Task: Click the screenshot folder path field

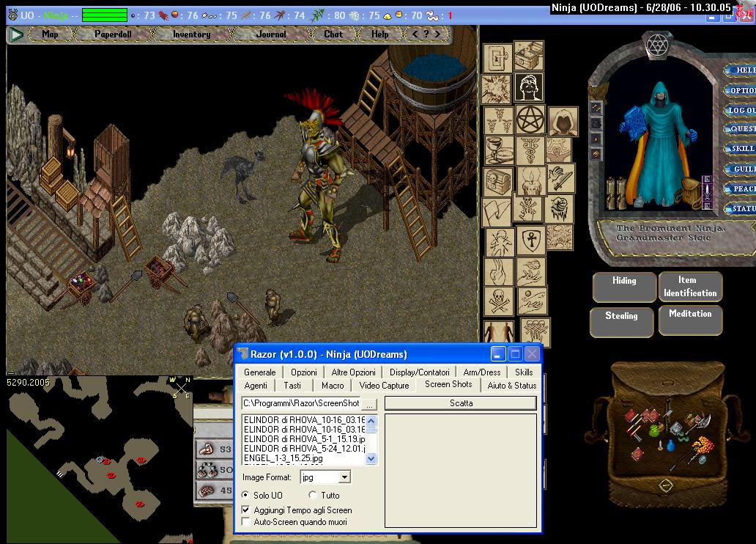Action: 301,403
